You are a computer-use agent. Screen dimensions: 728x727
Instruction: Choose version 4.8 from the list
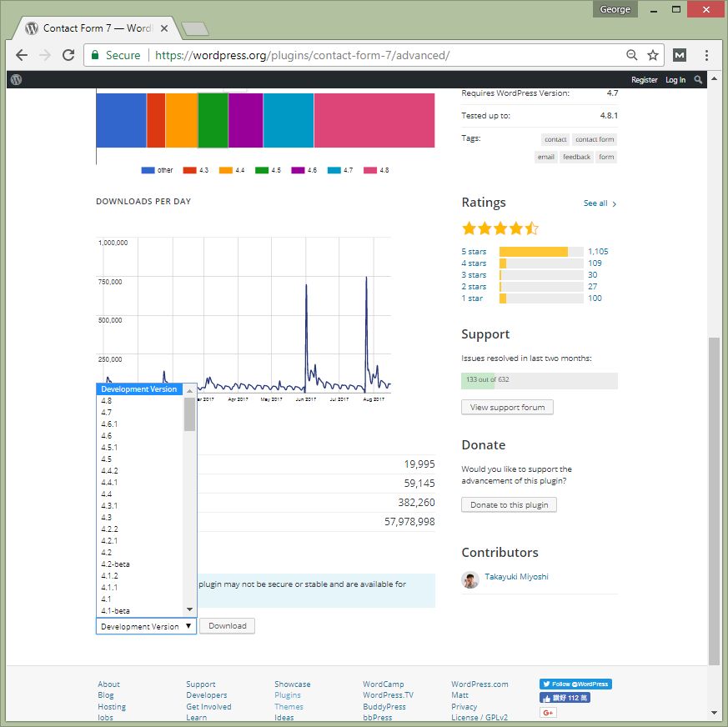click(138, 401)
